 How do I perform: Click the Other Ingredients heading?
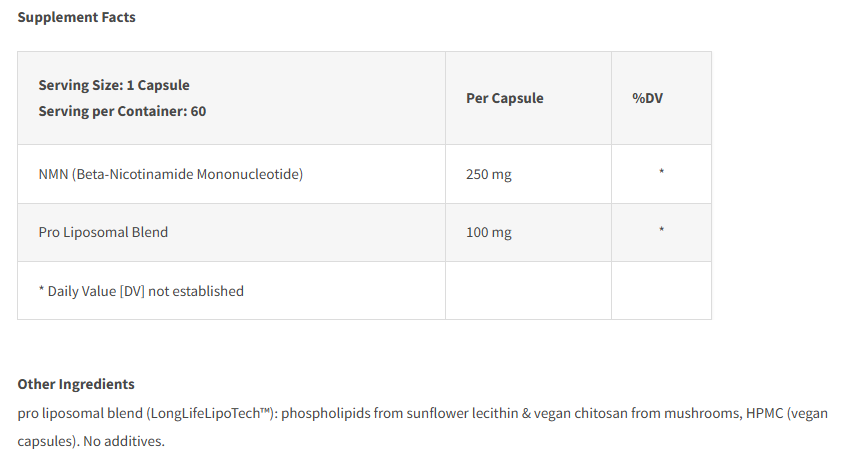[76, 384]
